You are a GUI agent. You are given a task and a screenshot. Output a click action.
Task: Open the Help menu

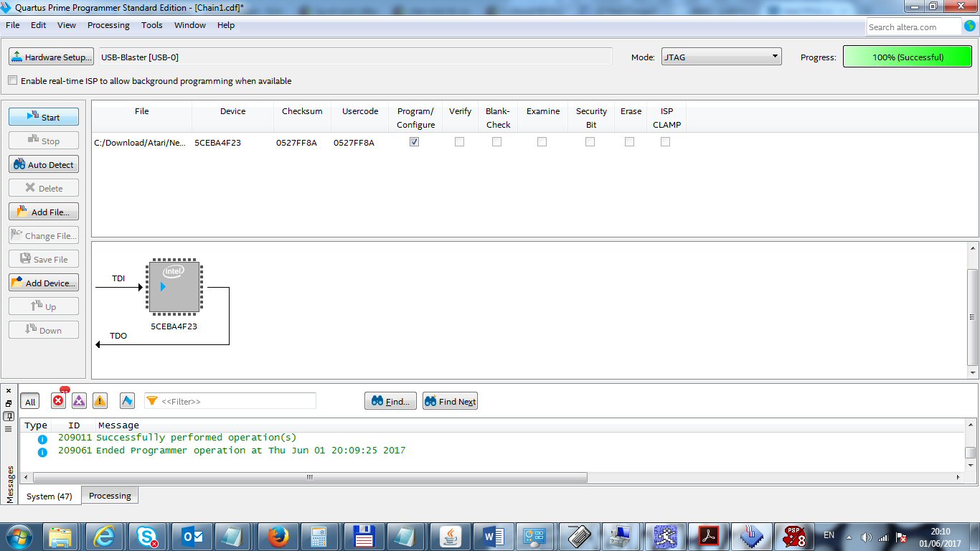click(x=226, y=25)
